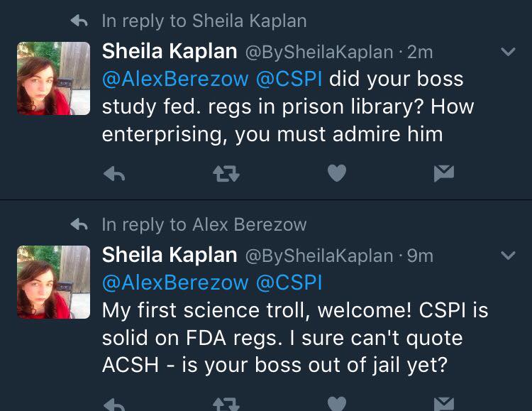The height and width of the screenshot is (411, 532).
Task: Open 'In reply to Sheila Kaplan' context
Action: pos(204,21)
